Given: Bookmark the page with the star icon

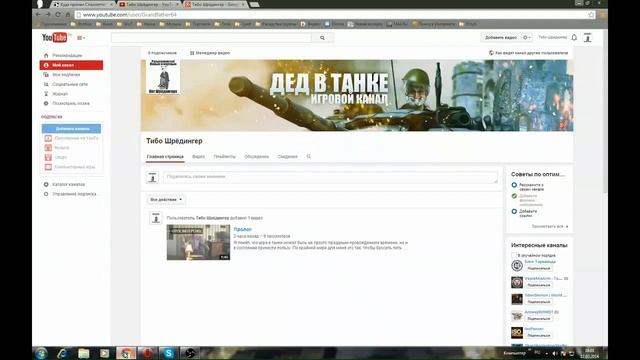Looking at the screenshot, I should pos(591,15).
